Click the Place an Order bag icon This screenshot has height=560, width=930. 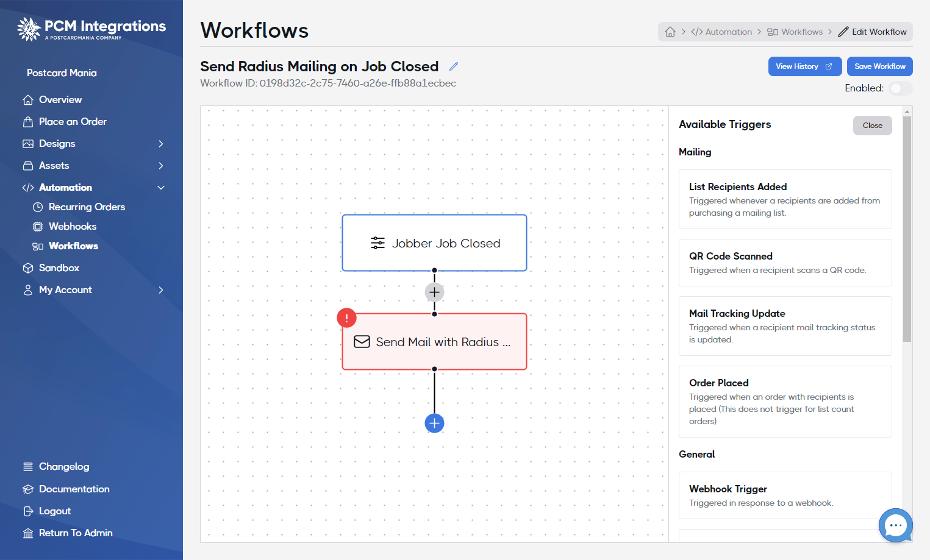pyautogui.click(x=28, y=122)
